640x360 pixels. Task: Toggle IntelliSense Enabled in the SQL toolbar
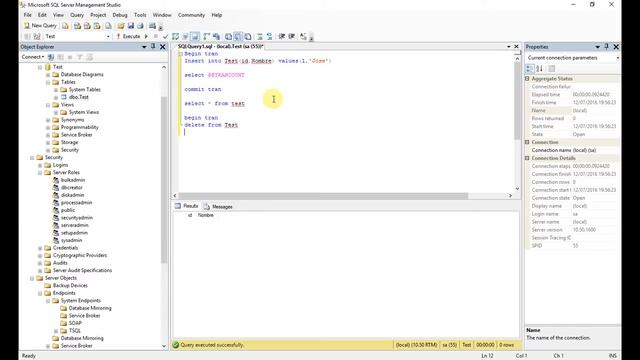tap(195, 36)
